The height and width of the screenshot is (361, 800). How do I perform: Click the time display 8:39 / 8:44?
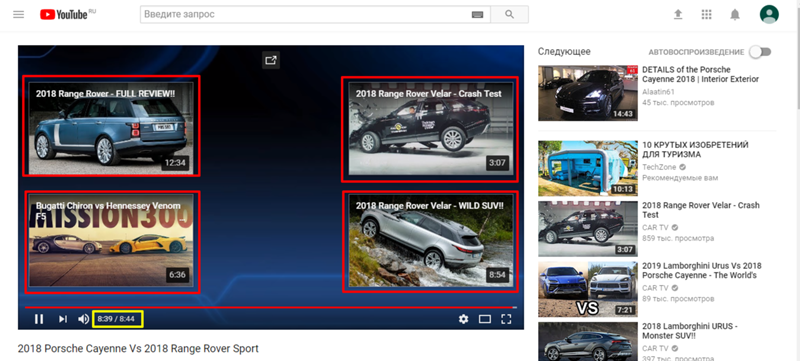point(117,319)
